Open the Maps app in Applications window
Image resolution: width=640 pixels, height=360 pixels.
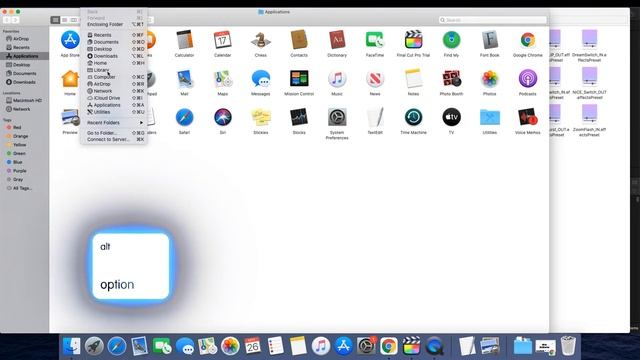point(222,79)
